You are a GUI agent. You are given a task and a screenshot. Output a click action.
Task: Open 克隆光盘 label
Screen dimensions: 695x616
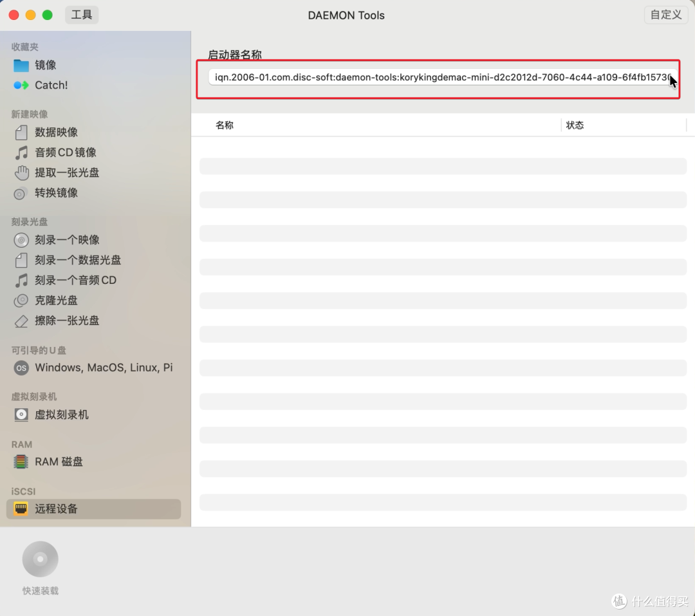[56, 301]
